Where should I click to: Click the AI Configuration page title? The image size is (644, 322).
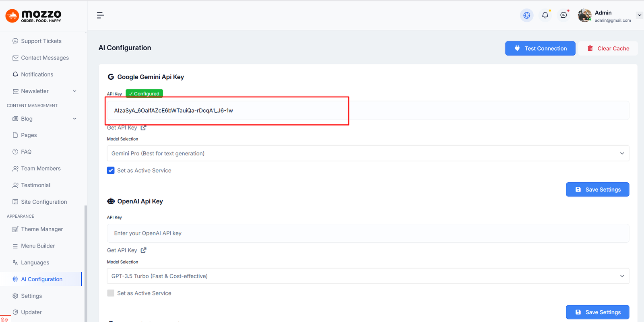(x=125, y=48)
